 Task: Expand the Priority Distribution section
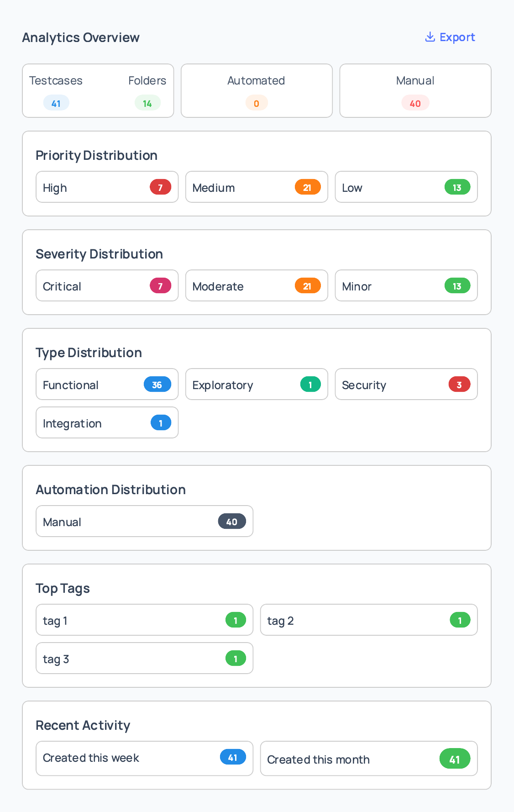point(96,155)
